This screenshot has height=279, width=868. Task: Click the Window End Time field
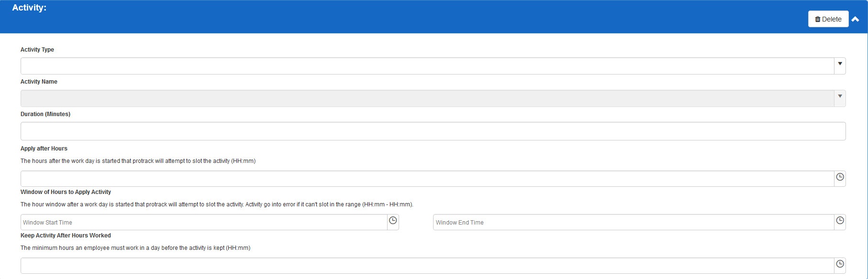pyautogui.click(x=633, y=222)
